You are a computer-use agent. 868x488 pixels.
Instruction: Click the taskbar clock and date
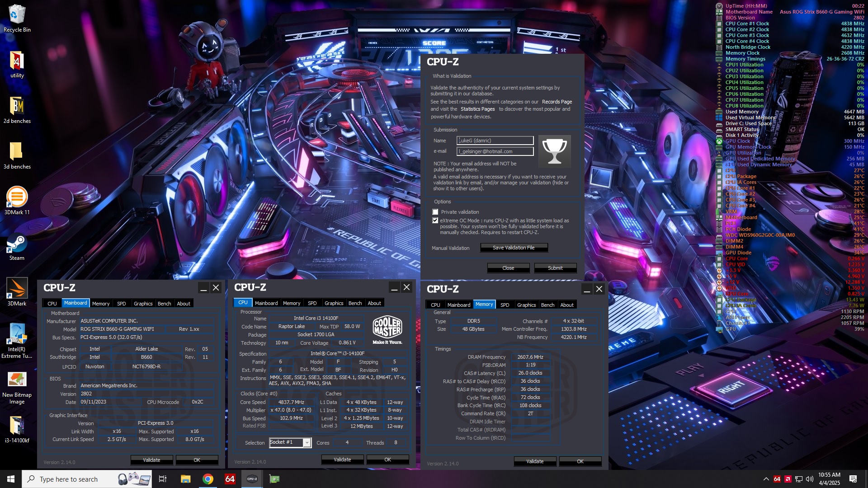(829, 479)
